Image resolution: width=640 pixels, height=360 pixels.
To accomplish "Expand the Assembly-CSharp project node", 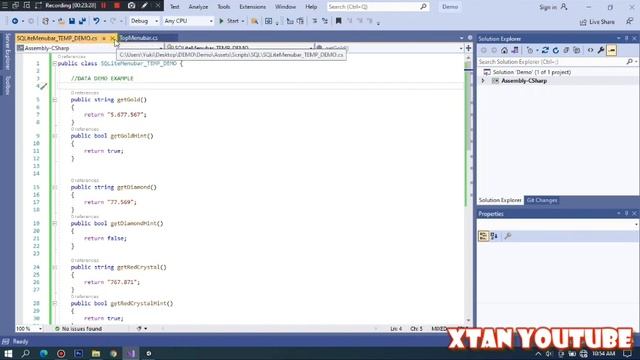I will click(x=483, y=81).
